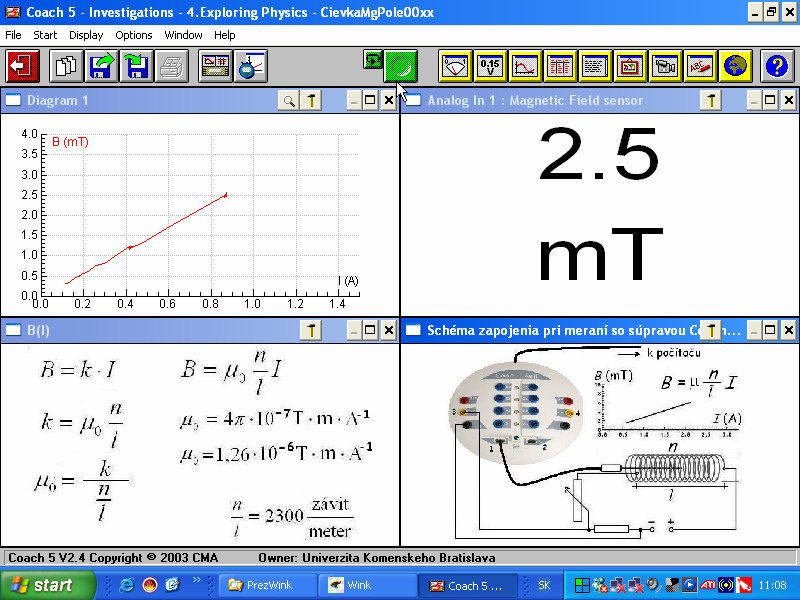Open the blue question mark help icon
The height and width of the screenshot is (600, 800).
pyautogui.click(x=777, y=66)
